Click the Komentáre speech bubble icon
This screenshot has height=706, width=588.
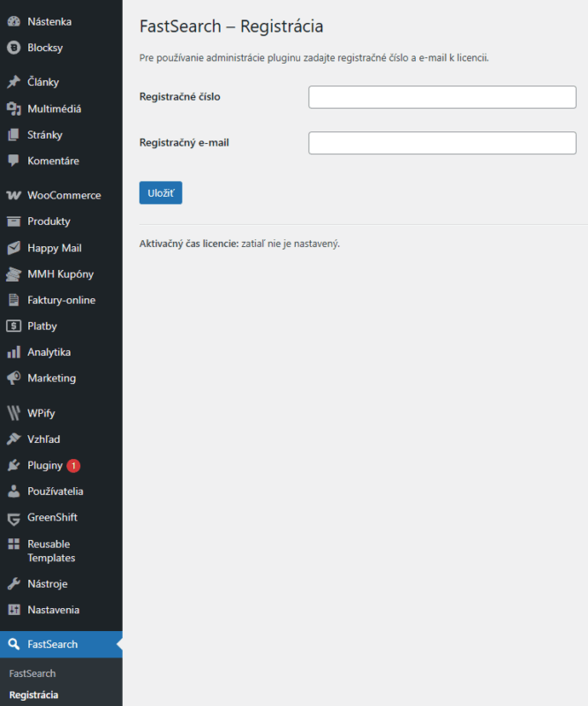(x=14, y=161)
